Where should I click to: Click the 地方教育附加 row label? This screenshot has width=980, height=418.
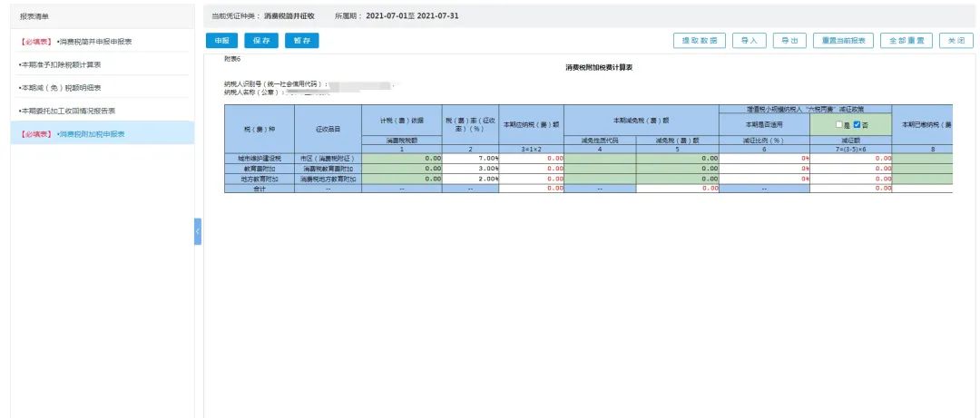260,179
